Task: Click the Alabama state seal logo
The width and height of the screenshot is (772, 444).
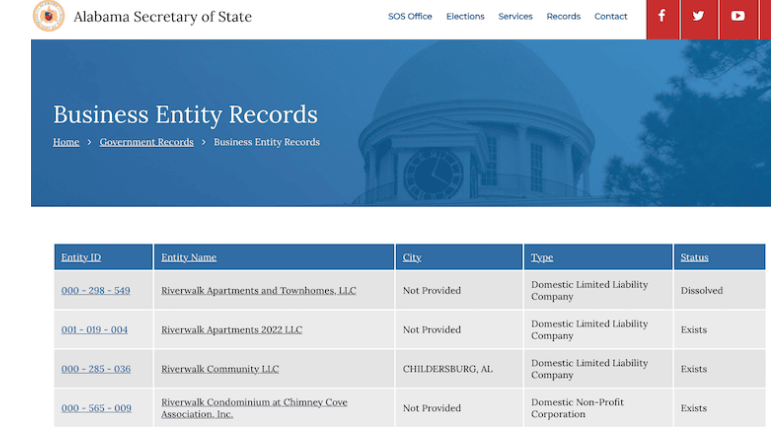Action: point(49,16)
